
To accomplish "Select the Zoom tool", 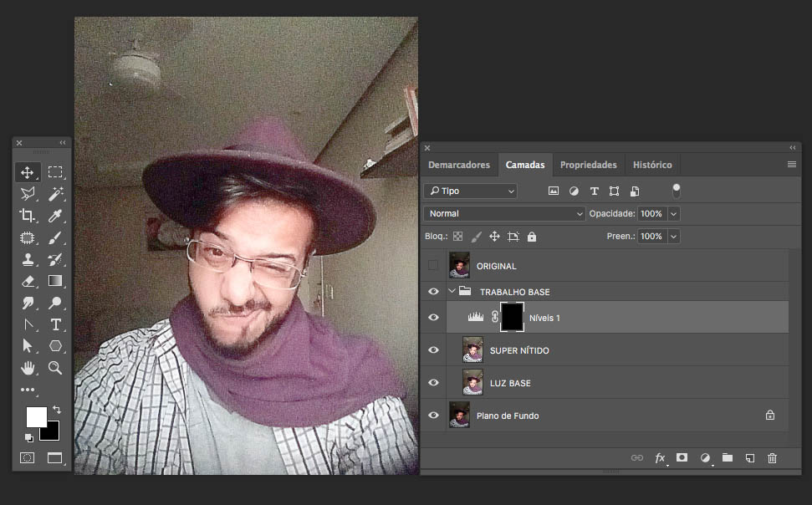I will pyautogui.click(x=54, y=367).
